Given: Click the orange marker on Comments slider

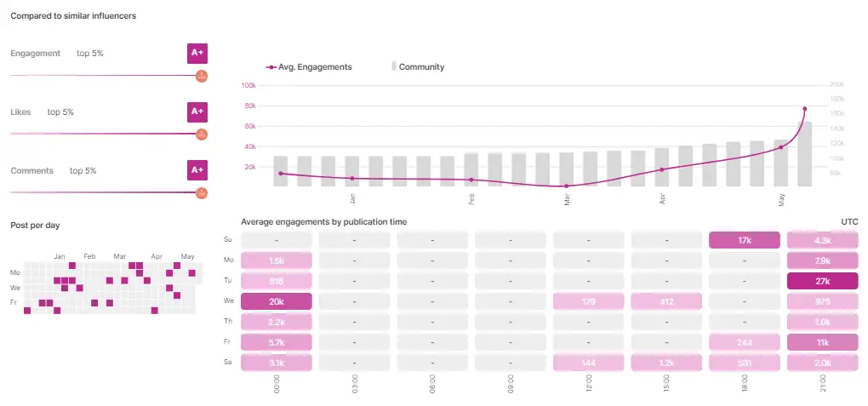Looking at the screenshot, I should 202,193.
